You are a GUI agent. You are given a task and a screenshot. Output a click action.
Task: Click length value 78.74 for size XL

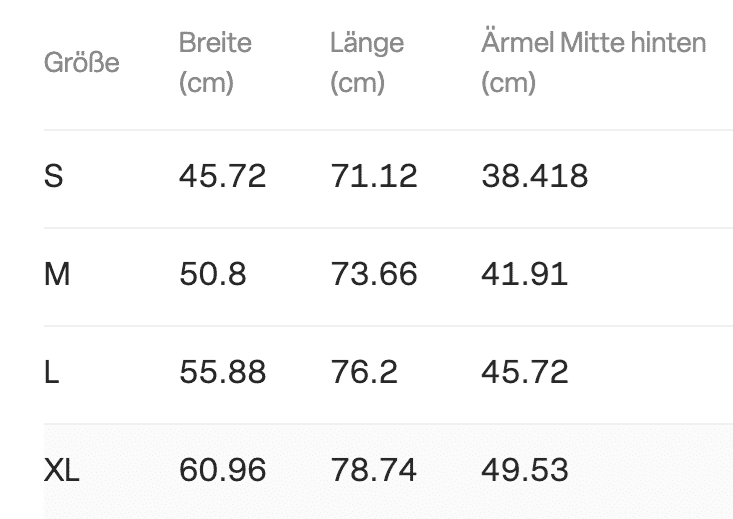coord(373,469)
